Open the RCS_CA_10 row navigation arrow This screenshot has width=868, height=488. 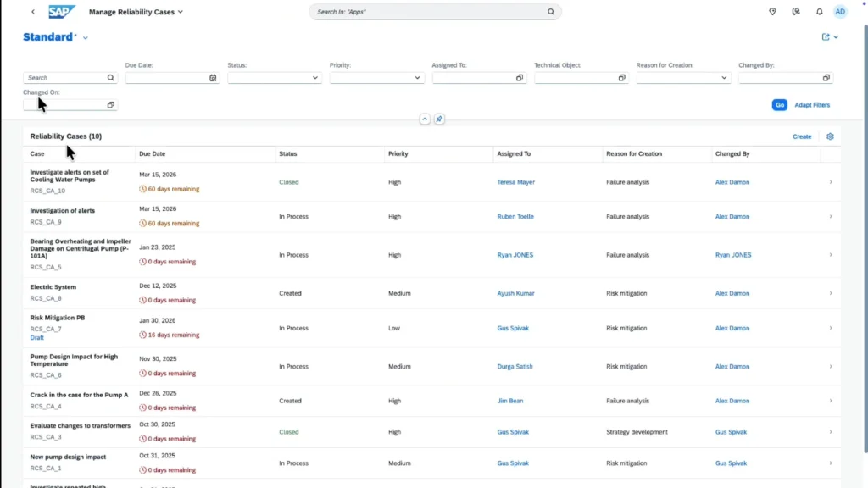[831, 182]
